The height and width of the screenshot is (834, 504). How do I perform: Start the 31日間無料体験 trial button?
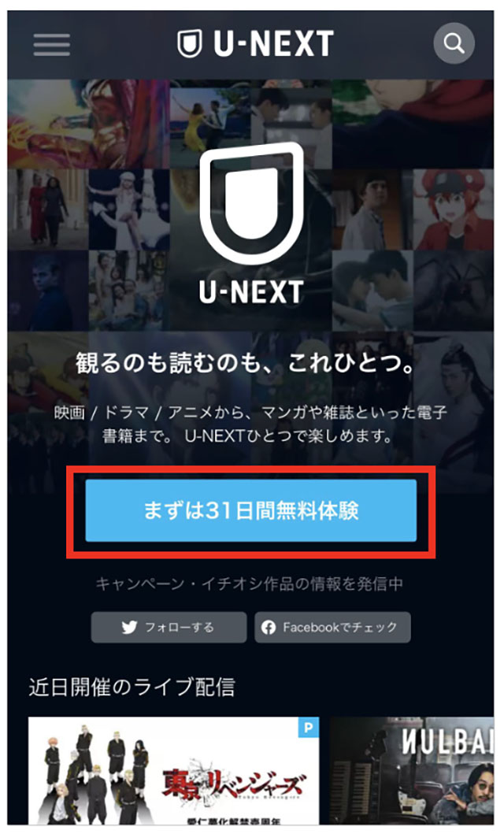(x=251, y=510)
